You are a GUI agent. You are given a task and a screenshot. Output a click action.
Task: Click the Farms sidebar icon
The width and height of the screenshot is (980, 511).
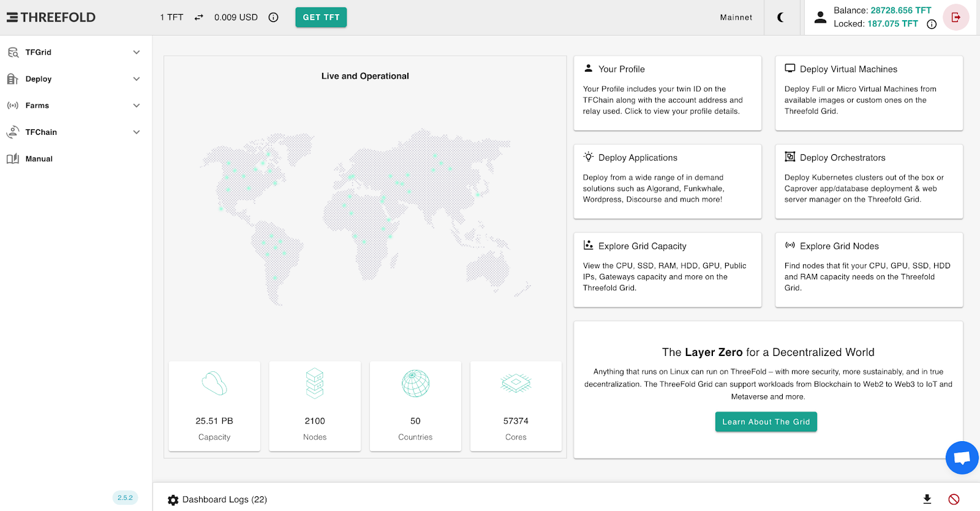click(12, 105)
